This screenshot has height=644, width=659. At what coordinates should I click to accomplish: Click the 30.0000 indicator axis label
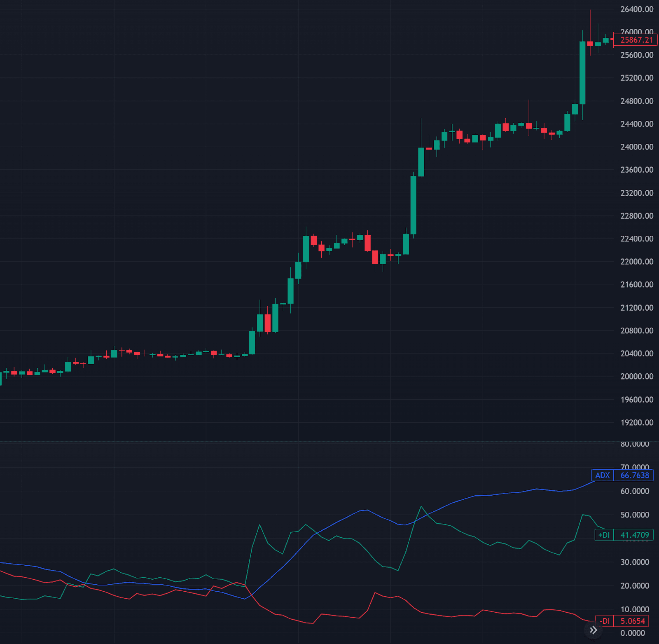pyautogui.click(x=635, y=562)
